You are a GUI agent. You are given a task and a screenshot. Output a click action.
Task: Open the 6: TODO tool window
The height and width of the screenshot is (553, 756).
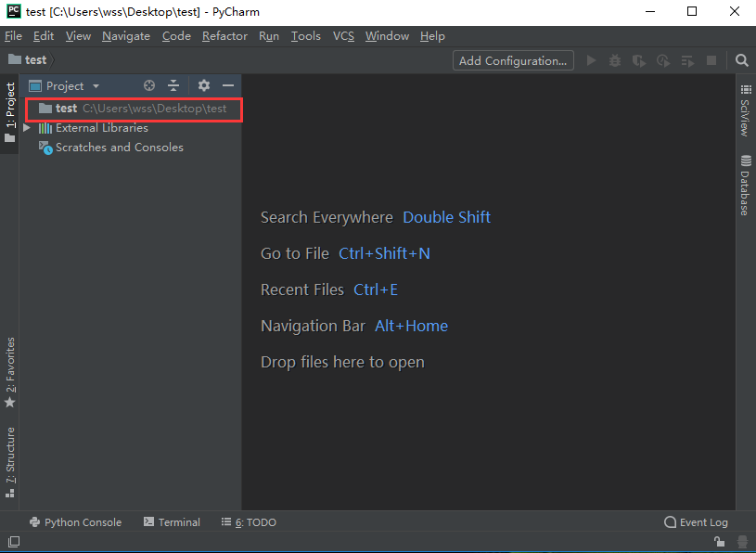click(249, 522)
